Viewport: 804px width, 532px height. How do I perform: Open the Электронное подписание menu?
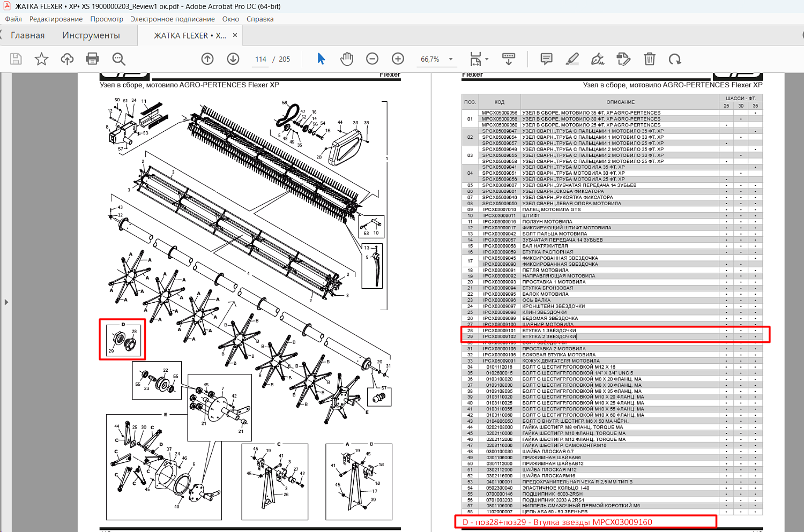pyautogui.click(x=173, y=19)
